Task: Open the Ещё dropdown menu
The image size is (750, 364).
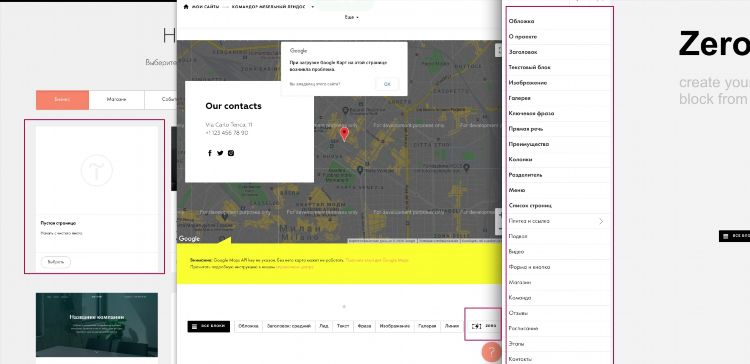Action: coord(352,17)
